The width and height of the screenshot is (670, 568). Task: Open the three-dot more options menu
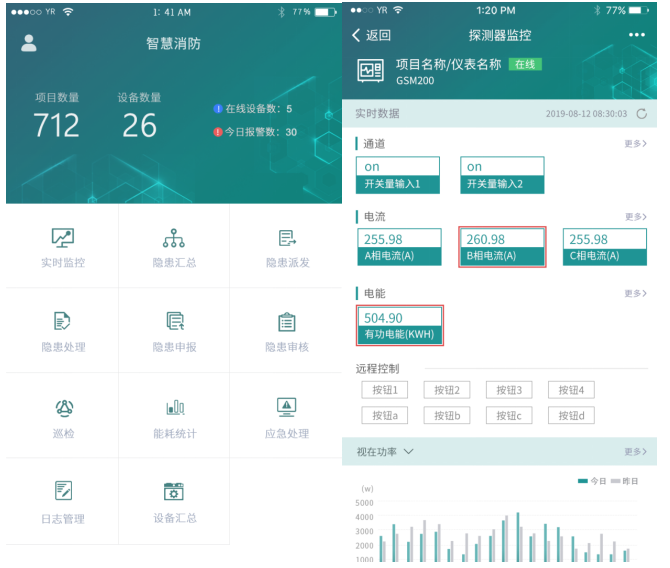coord(637,35)
